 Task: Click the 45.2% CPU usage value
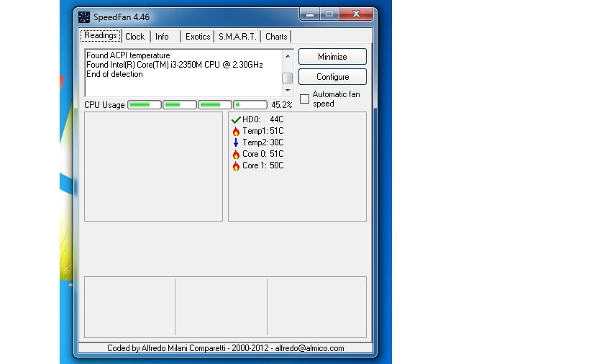coord(282,105)
